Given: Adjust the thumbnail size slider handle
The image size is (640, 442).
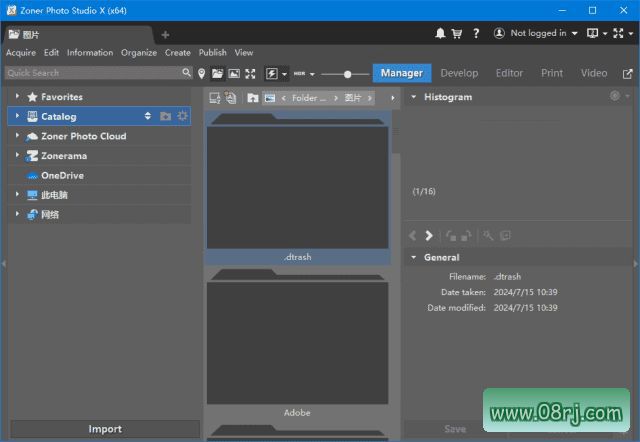Looking at the screenshot, I should pyautogui.click(x=347, y=74).
